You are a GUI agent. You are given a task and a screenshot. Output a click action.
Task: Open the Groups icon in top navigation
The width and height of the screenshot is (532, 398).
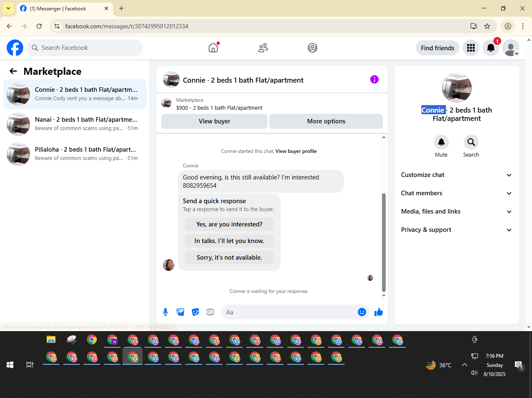tap(313, 48)
